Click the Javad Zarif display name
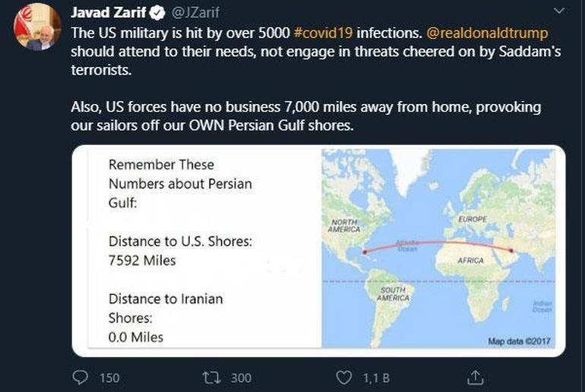Image resolution: width=585 pixels, height=392 pixels. click(x=109, y=13)
